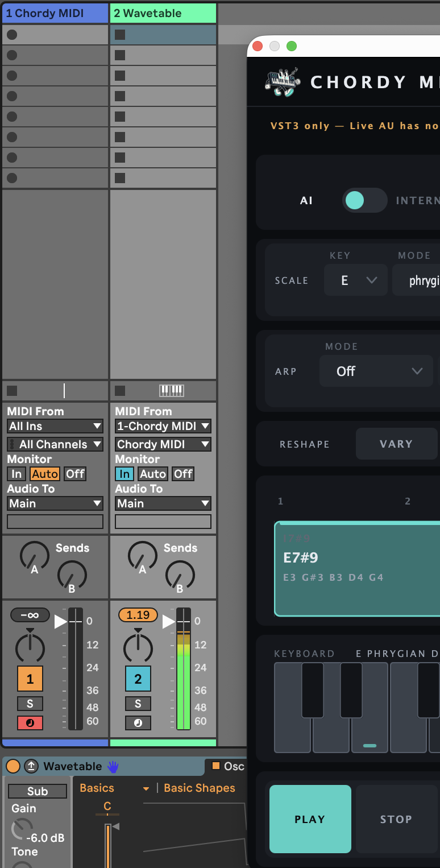
Task: Open the scale KEY dropdown showing E
Action: pyautogui.click(x=356, y=280)
